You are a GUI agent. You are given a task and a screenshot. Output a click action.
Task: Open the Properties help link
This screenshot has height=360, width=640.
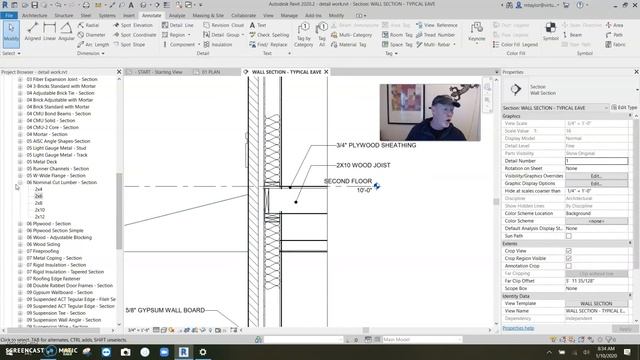(x=518, y=328)
